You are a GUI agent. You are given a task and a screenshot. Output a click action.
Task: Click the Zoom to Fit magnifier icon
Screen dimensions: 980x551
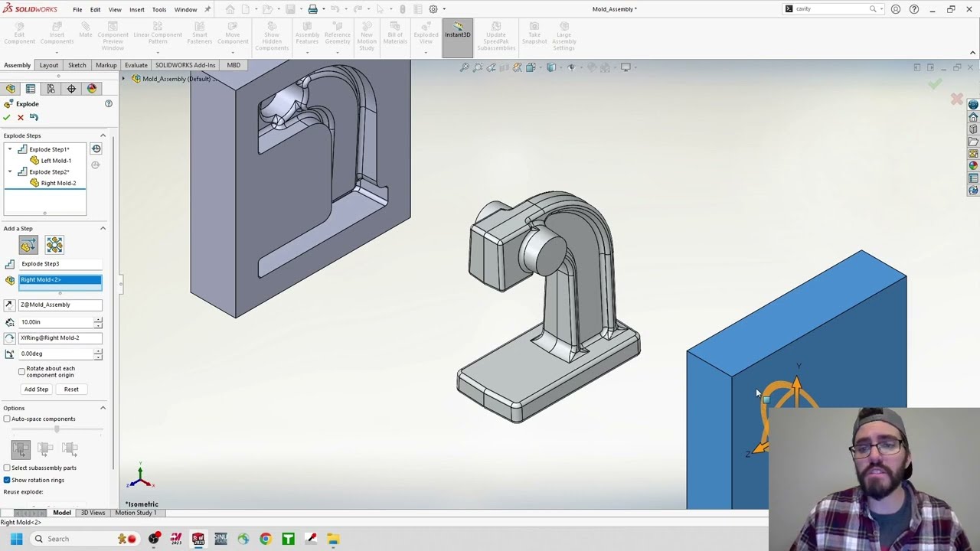[x=464, y=67]
